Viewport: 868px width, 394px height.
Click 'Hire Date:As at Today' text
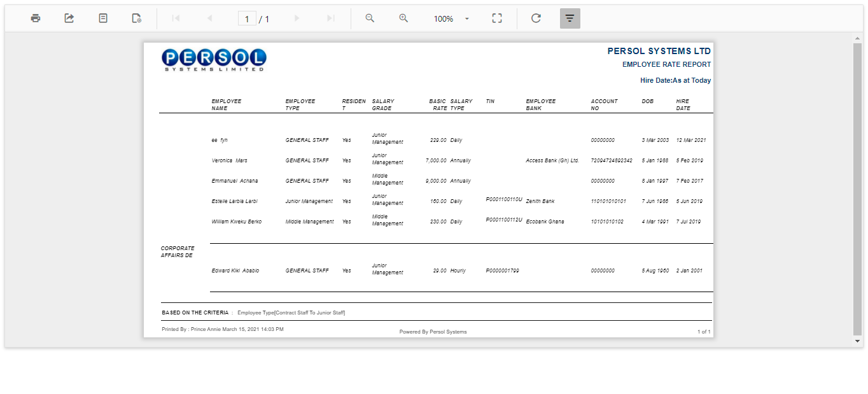676,81
